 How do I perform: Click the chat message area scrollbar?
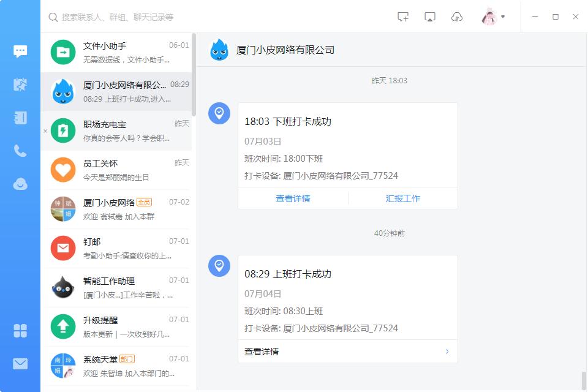(584, 381)
